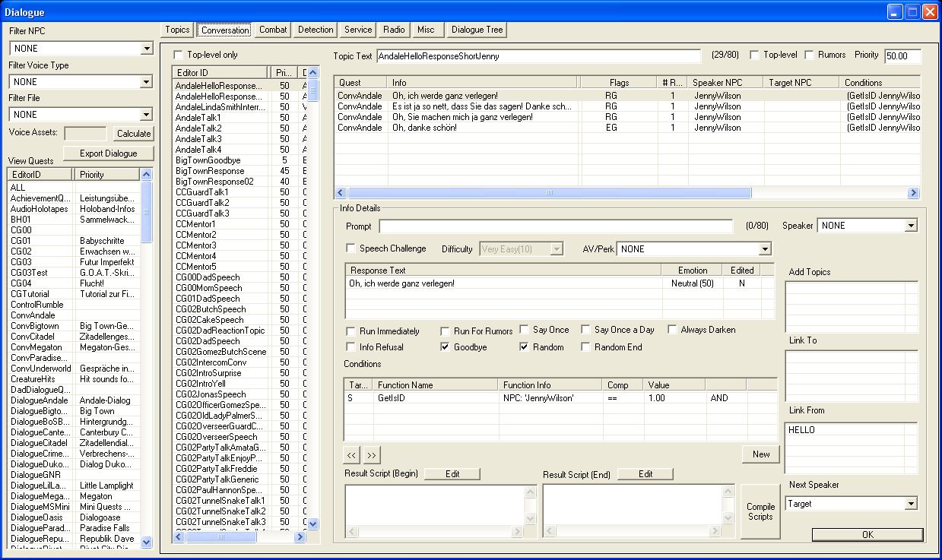Switch to the Service tab
The height and width of the screenshot is (560, 942).
point(358,30)
